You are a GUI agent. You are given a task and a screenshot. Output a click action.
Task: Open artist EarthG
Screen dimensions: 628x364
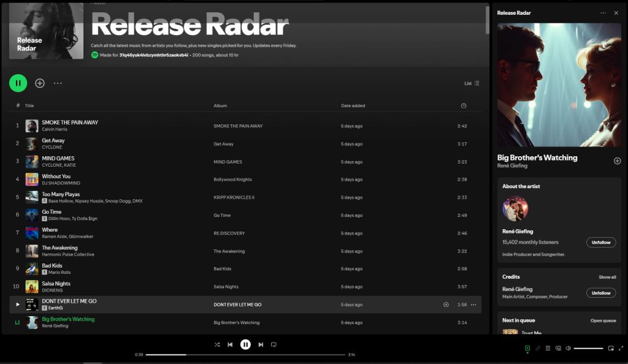coord(55,308)
